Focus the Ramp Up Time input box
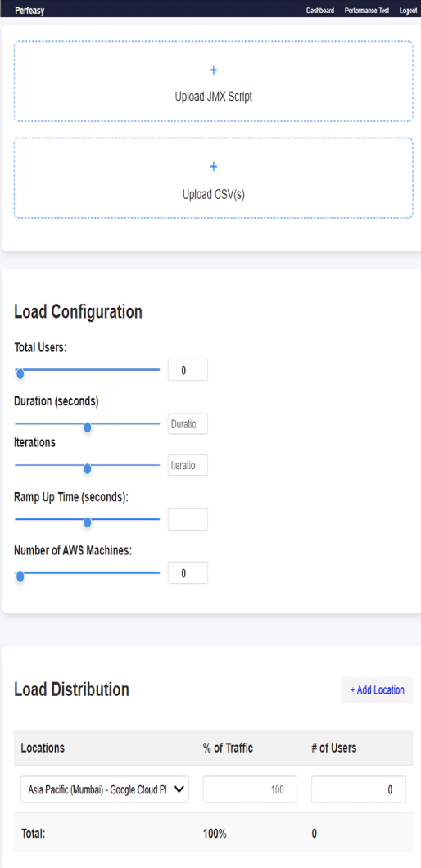 (188, 519)
